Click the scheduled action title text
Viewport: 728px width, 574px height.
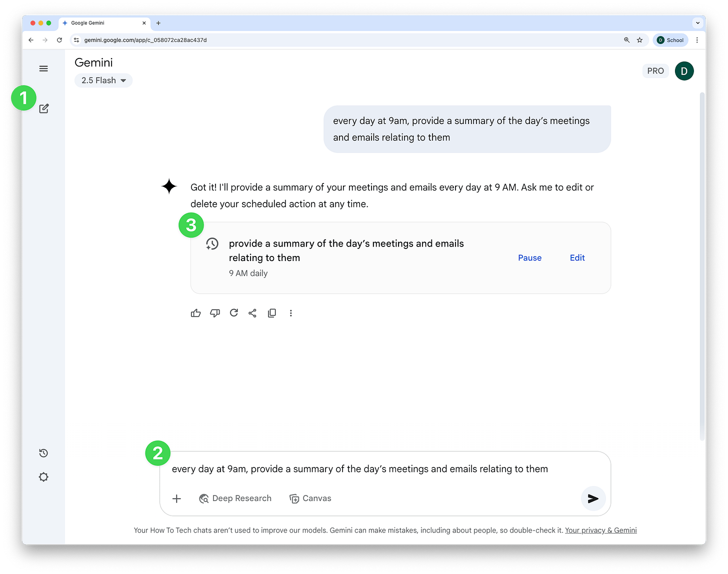point(346,250)
